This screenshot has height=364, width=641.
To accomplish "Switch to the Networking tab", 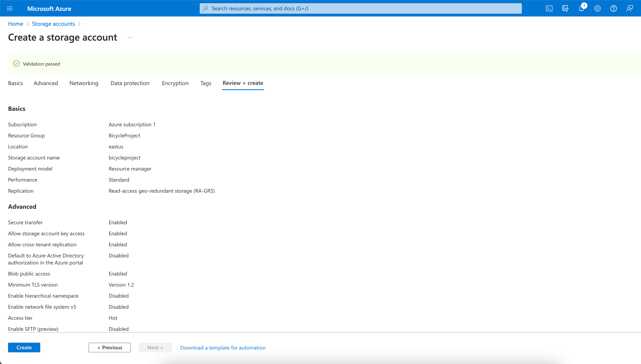I will (x=84, y=83).
